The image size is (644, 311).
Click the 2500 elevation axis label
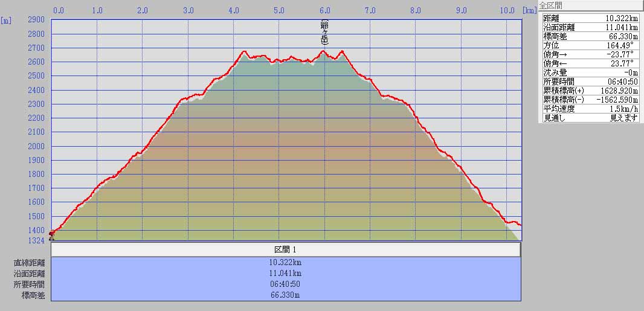(x=36, y=76)
